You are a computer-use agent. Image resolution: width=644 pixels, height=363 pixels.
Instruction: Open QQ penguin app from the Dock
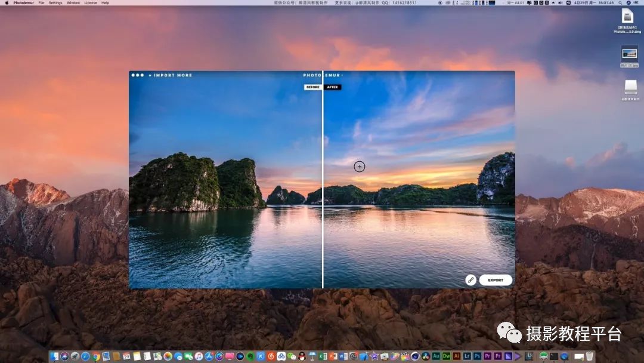pos(302,356)
